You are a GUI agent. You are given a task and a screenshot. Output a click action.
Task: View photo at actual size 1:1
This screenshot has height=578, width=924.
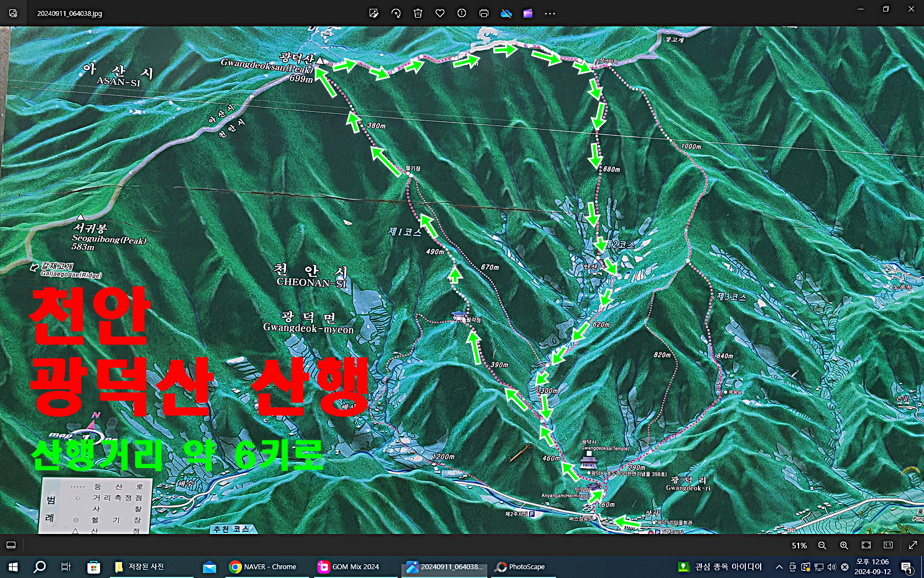point(888,545)
